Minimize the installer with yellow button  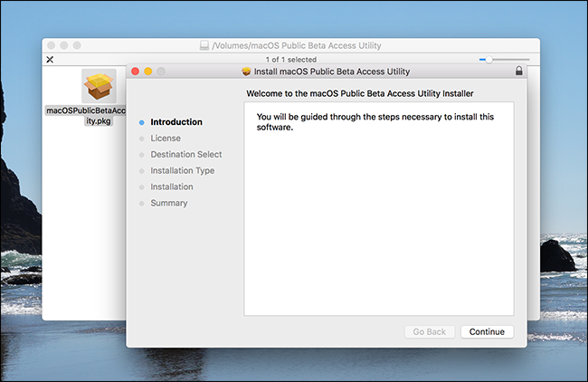click(x=148, y=72)
